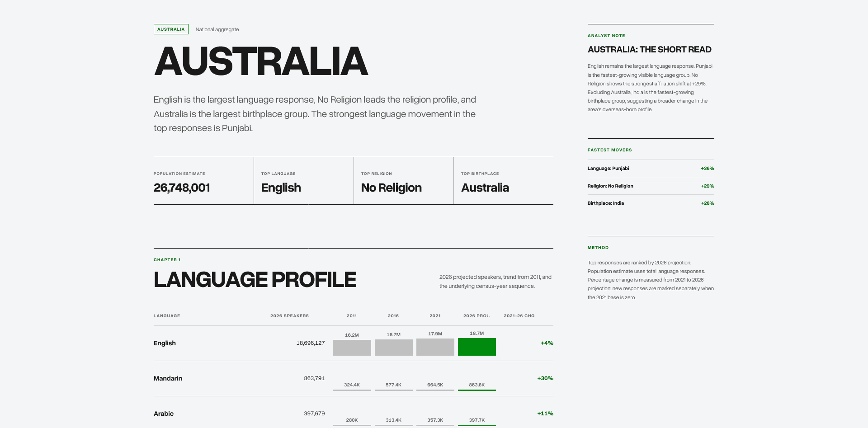Select the Mandarin language row name
The image size is (868, 428).
[168, 378]
